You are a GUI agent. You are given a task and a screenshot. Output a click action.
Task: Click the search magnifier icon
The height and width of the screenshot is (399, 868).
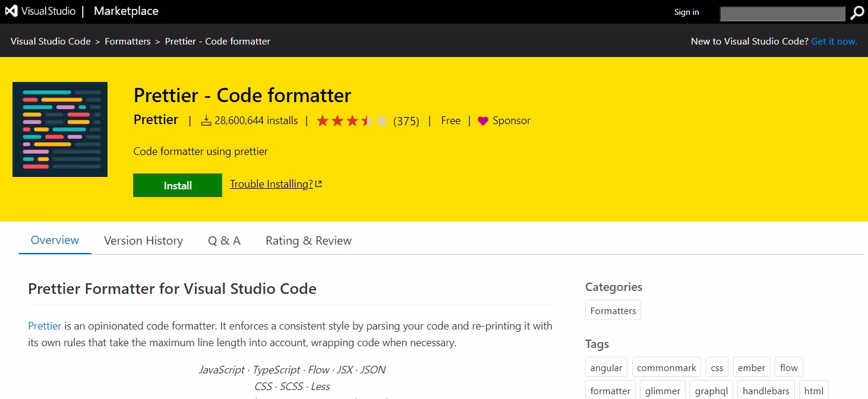tap(857, 12)
